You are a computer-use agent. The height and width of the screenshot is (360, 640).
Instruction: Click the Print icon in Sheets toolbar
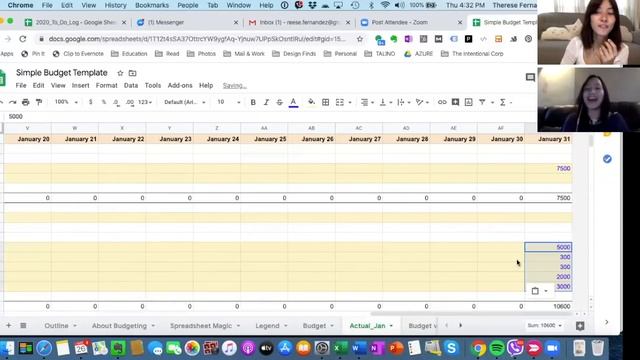point(26,102)
